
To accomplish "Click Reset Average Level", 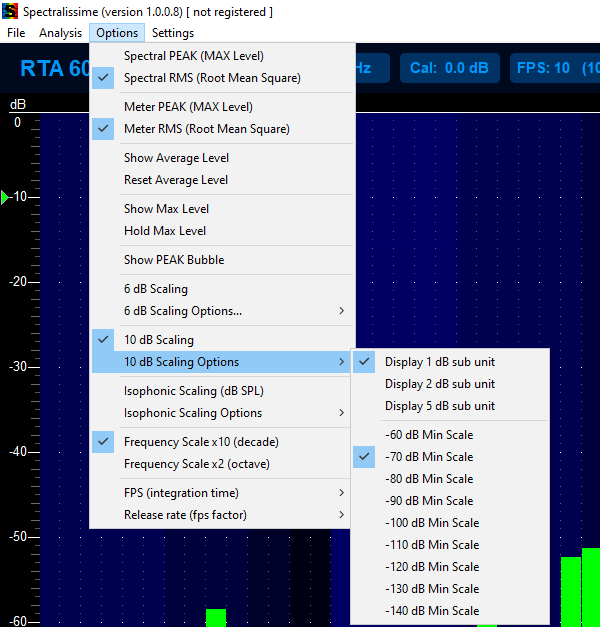I will tap(176, 180).
